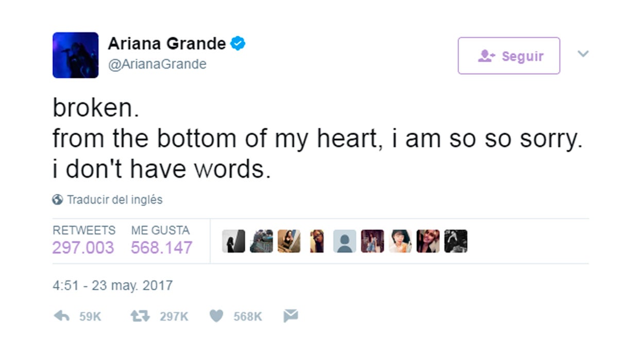Open direct message via envelope icon
The image size is (644, 361).
click(290, 315)
